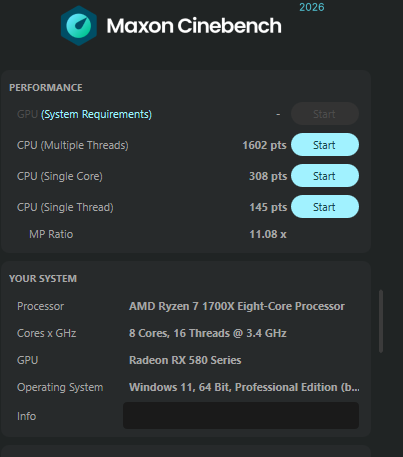Click the Maxon Cinebench title text
The image size is (403, 457).
(194, 26)
